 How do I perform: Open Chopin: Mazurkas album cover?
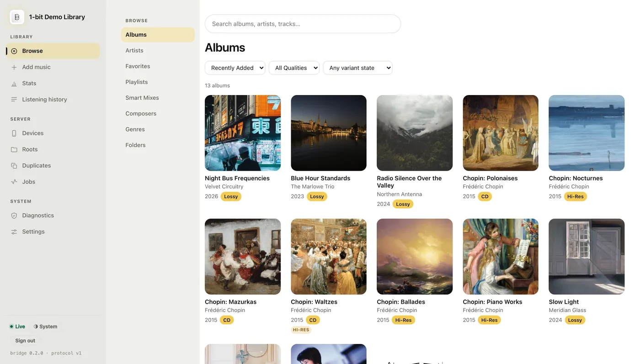[x=243, y=257]
